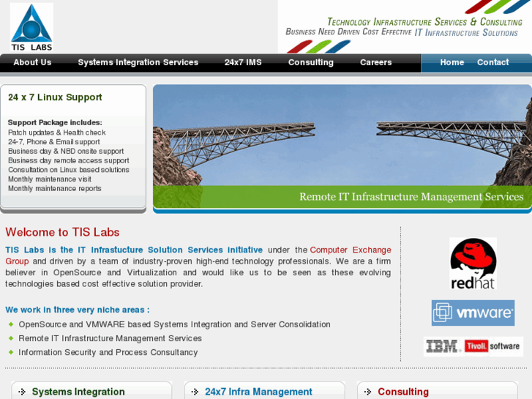
Task: Click the arrow icon beside Systems Integration heading
Action: pos(22,392)
